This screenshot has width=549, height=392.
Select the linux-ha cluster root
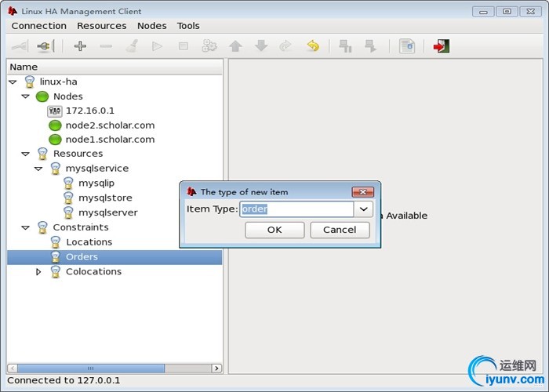pos(58,82)
